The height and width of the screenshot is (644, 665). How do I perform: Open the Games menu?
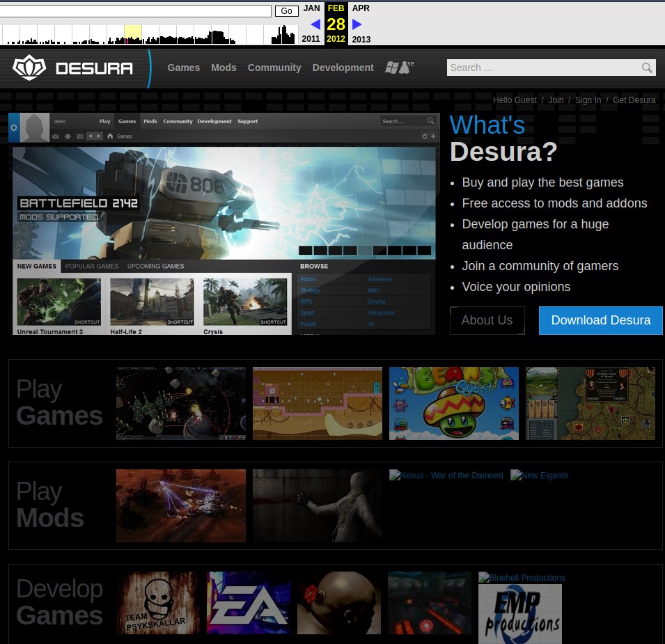tap(183, 68)
